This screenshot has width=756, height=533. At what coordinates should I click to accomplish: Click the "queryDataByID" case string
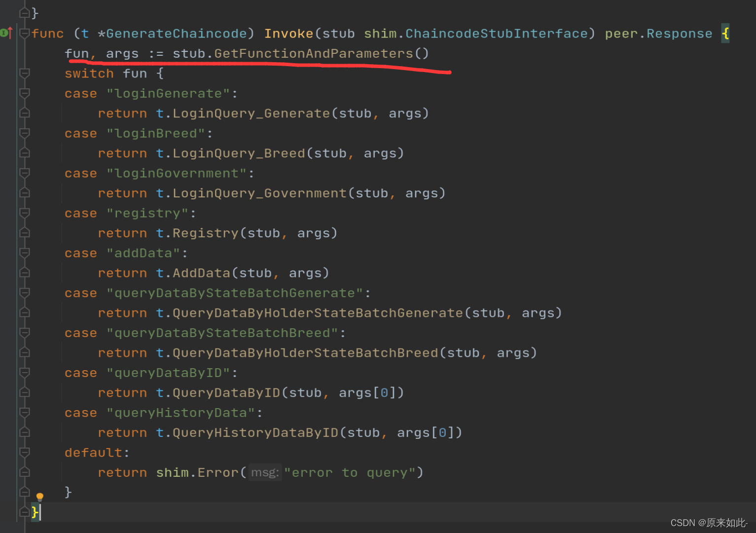click(168, 373)
